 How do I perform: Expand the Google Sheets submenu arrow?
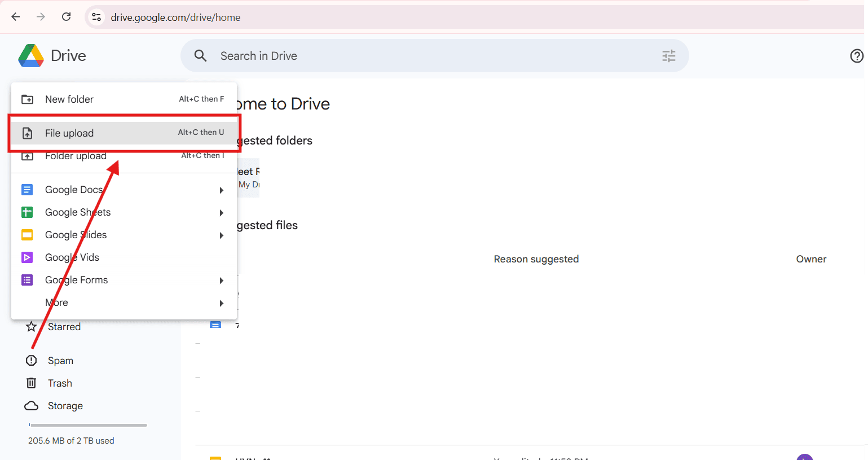tap(222, 213)
